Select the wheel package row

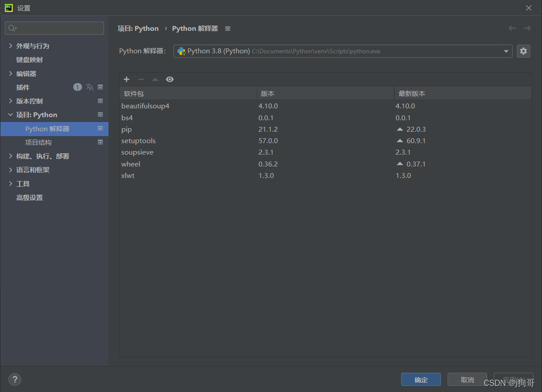325,164
